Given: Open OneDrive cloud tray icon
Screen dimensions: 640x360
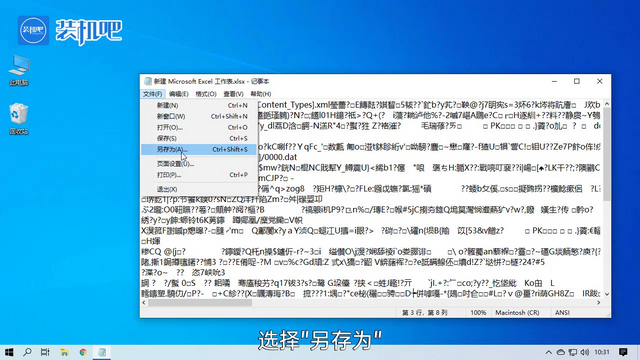Looking at the screenshot, I should pyautogui.click(x=561, y=352).
